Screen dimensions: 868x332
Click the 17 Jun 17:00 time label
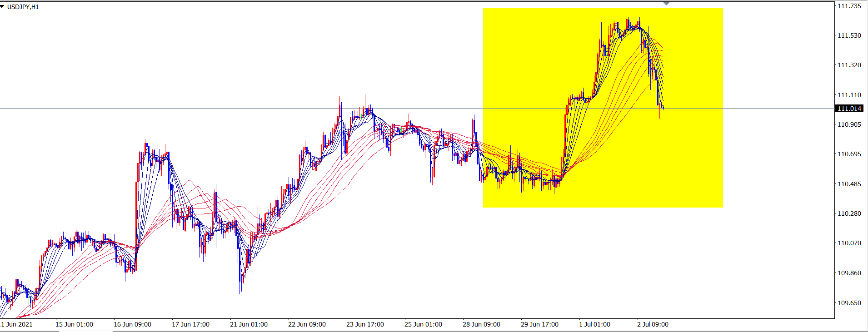click(x=190, y=324)
